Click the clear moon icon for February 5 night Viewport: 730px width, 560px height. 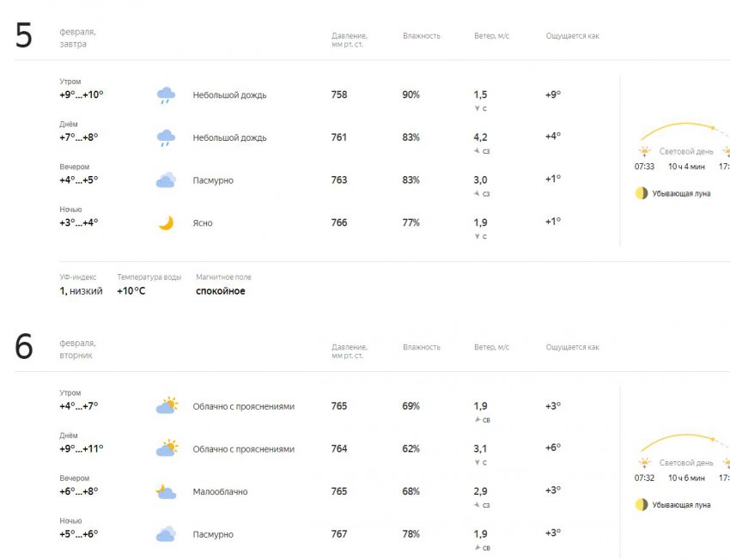(166, 223)
